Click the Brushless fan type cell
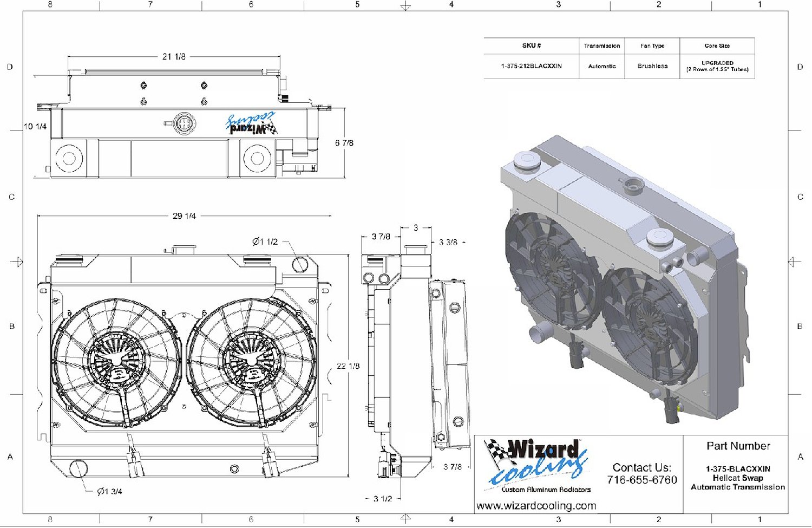The width and height of the screenshot is (812, 528). pyautogui.click(x=652, y=66)
